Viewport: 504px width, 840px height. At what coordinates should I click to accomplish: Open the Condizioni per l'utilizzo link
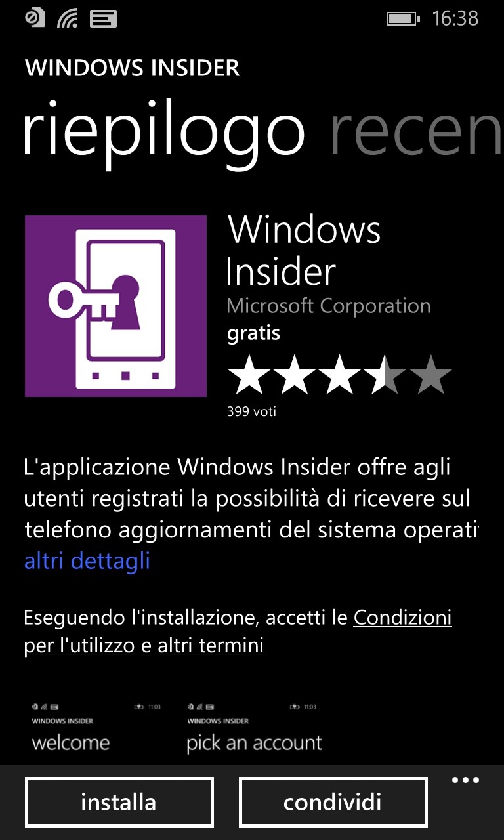(238, 631)
